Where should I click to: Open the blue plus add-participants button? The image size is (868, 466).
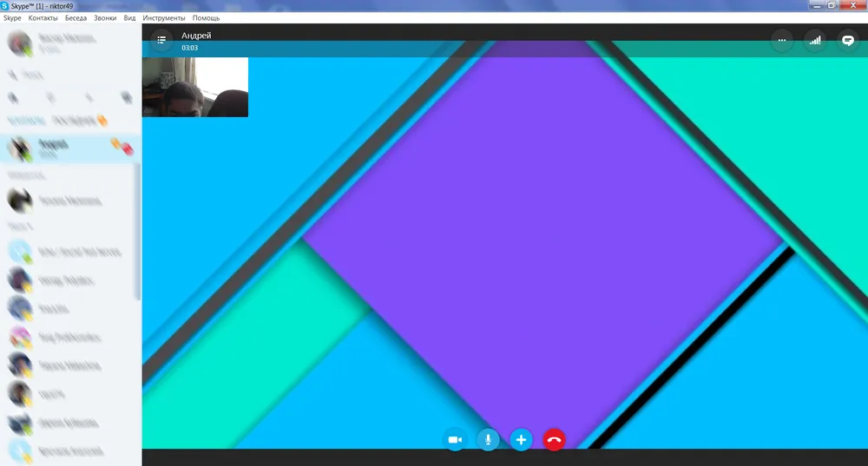point(521,440)
